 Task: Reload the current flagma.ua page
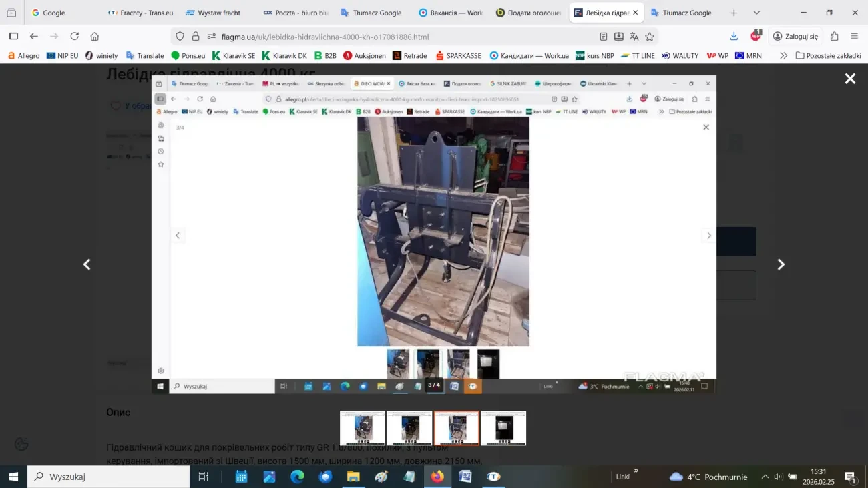75,37
